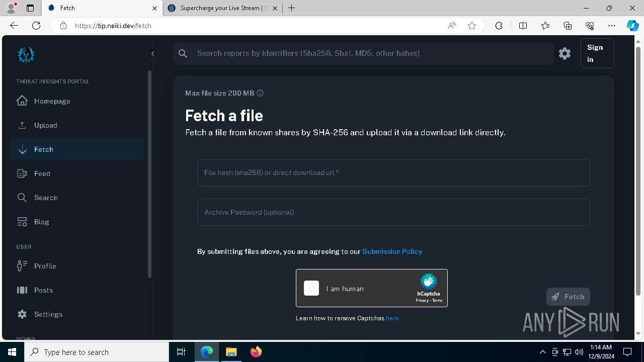This screenshot has height=362, width=644.
Task: Open Homepage in sidebar
Action: point(77,101)
